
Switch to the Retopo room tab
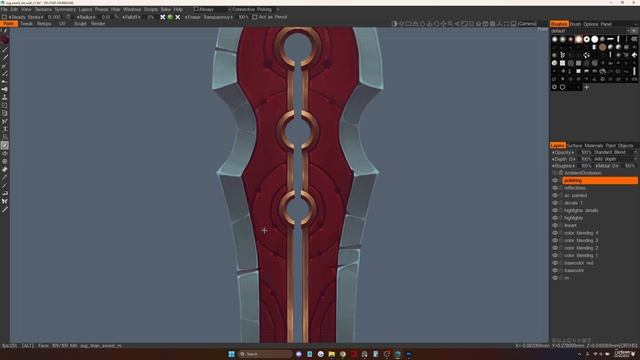click(x=44, y=24)
